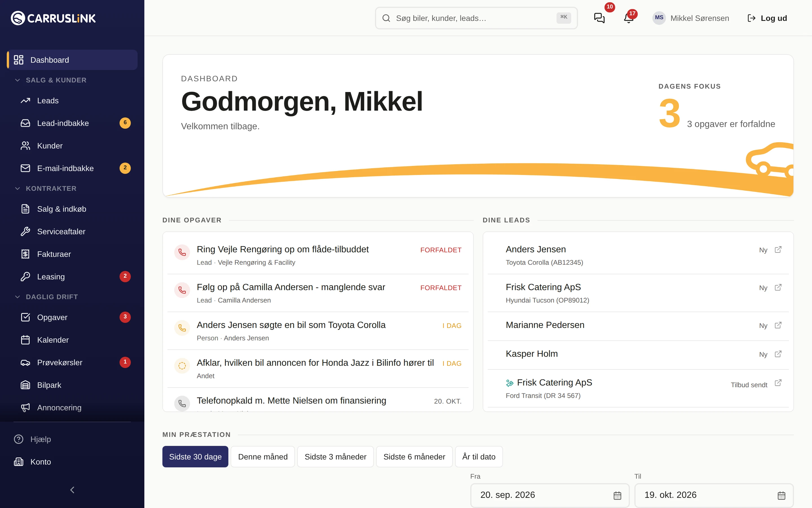The image size is (812, 508).
Task: Open external link for Anders Jensen lead
Action: 778,250
